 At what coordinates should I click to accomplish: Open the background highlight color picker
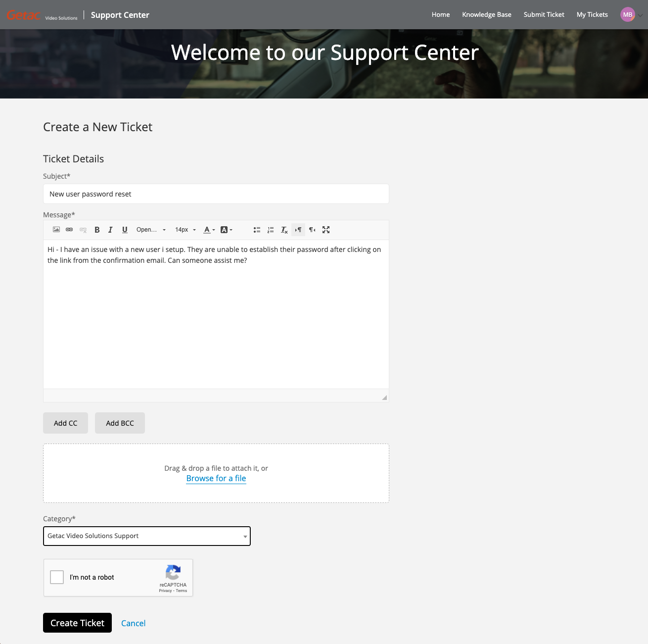pyautogui.click(x=226, y=230)
